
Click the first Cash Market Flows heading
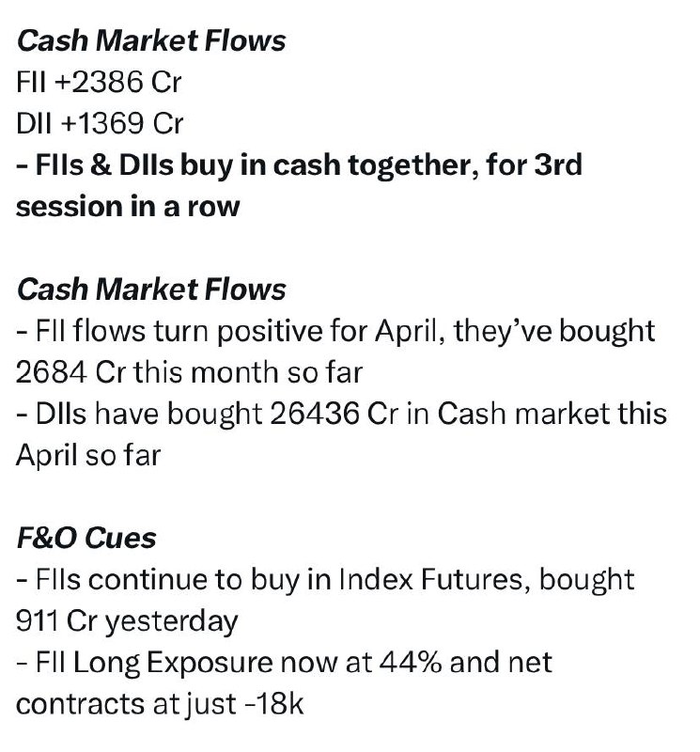pos(151,40)
